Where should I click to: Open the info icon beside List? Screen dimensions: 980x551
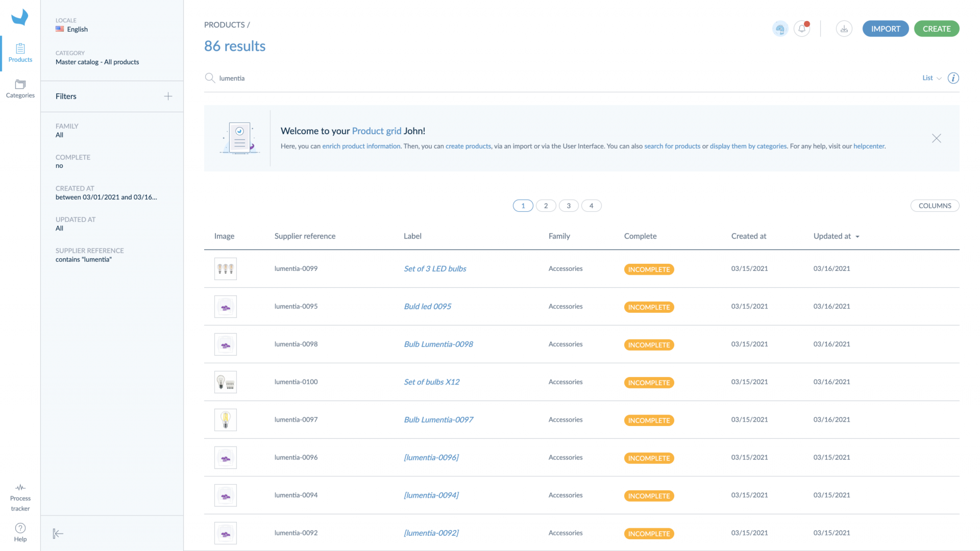pos(953,78)
